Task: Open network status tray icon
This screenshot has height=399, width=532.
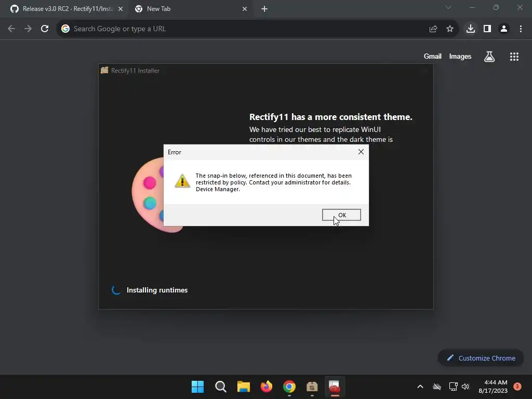Action: pos(453,387)
